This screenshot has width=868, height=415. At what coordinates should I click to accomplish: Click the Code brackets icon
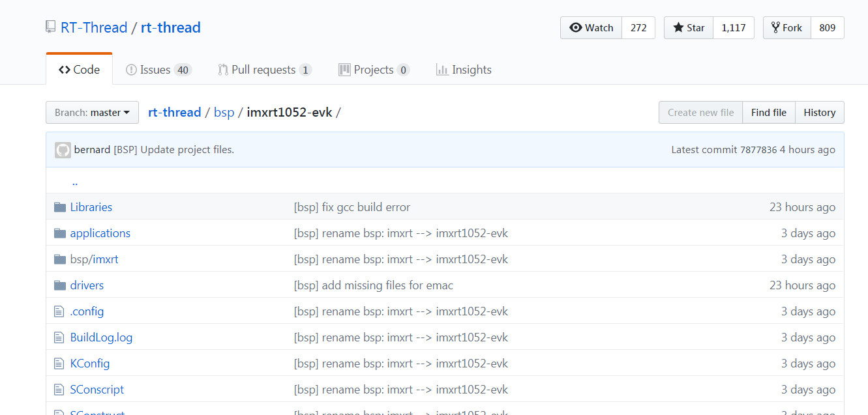[x=65, y=70]
